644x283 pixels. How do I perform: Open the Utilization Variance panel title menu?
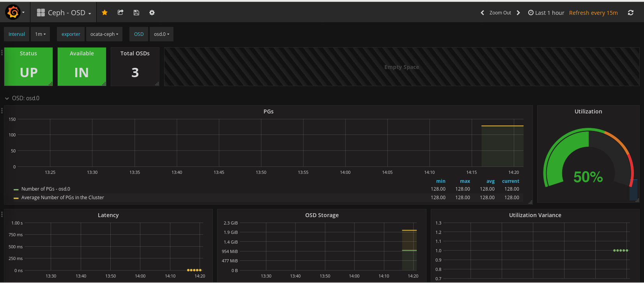[535, 215]
